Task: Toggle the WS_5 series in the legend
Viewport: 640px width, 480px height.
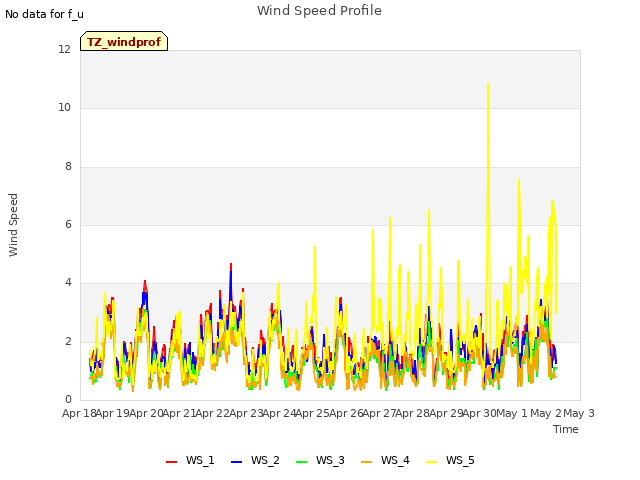Action: point(450,460)
